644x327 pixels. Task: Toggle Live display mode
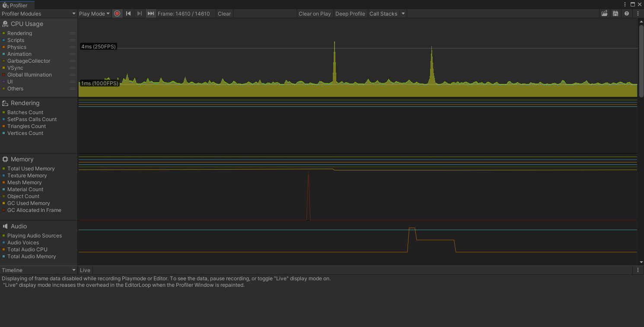tap(85, 270)
